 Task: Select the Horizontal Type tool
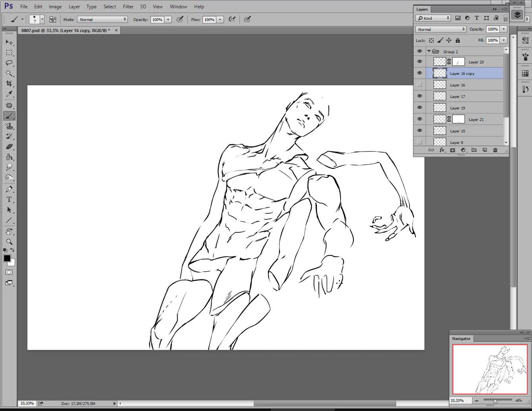[9, 200]
